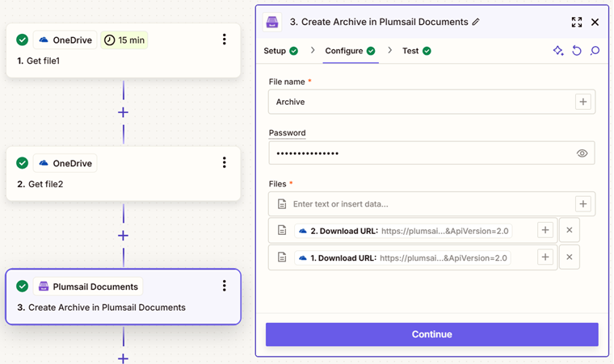Remove the 1. Download URL file entry
The height and width of the screenshot is (364, 614).
pyautogui.click(x=570, y=257)
